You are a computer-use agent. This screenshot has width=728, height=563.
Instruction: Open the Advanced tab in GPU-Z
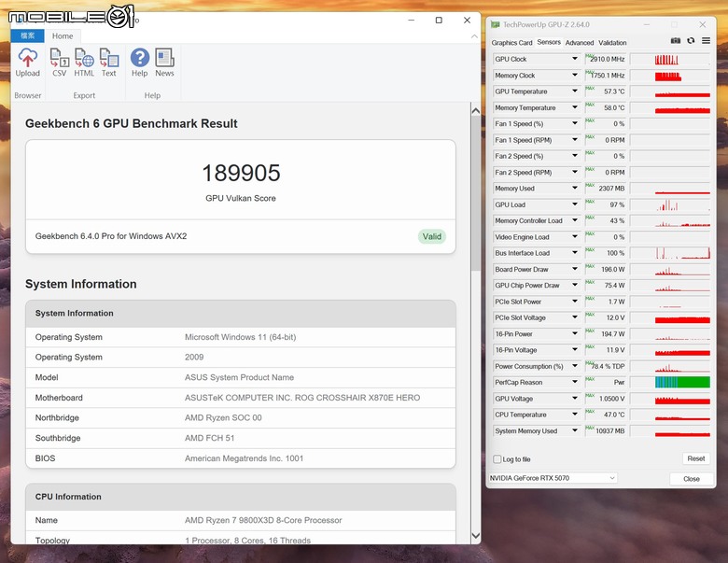(580, 43)
